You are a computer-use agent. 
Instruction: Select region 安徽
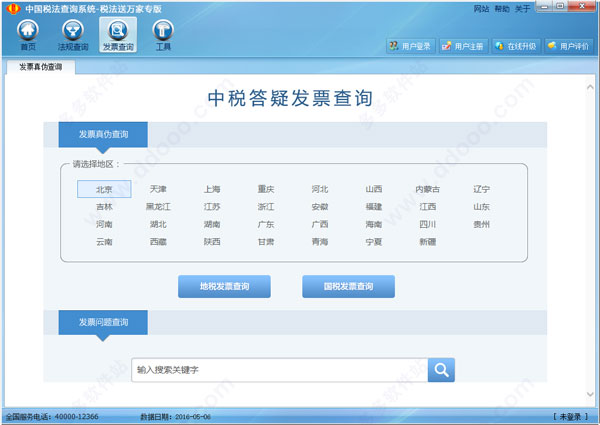coord(320,207)
